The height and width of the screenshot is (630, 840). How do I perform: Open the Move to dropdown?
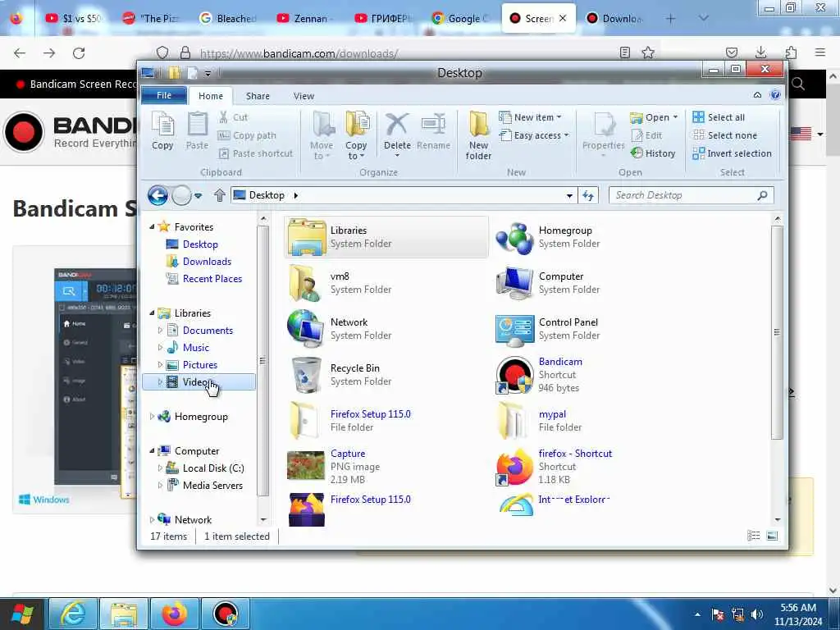pos(322,135)
